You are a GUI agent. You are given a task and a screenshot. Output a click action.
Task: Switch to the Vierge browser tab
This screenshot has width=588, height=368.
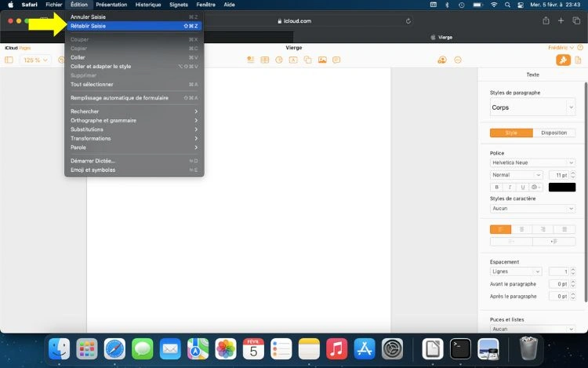pos(441,37)
